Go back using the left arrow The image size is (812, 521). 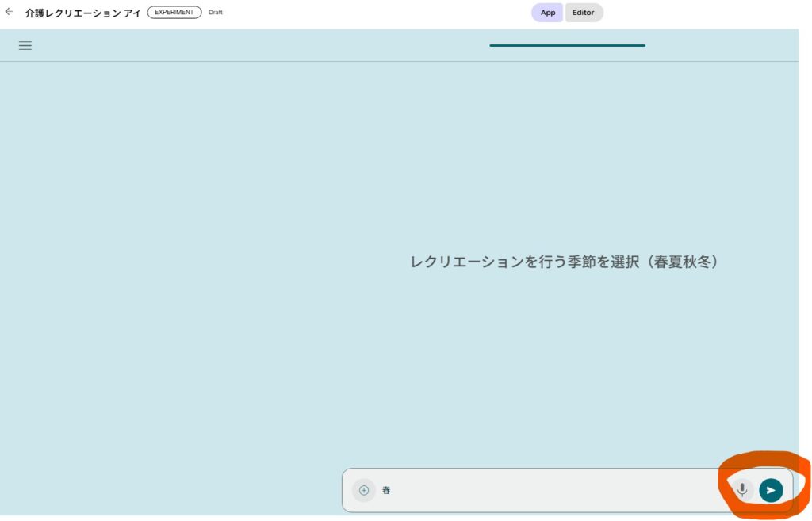tap(9, 12)
